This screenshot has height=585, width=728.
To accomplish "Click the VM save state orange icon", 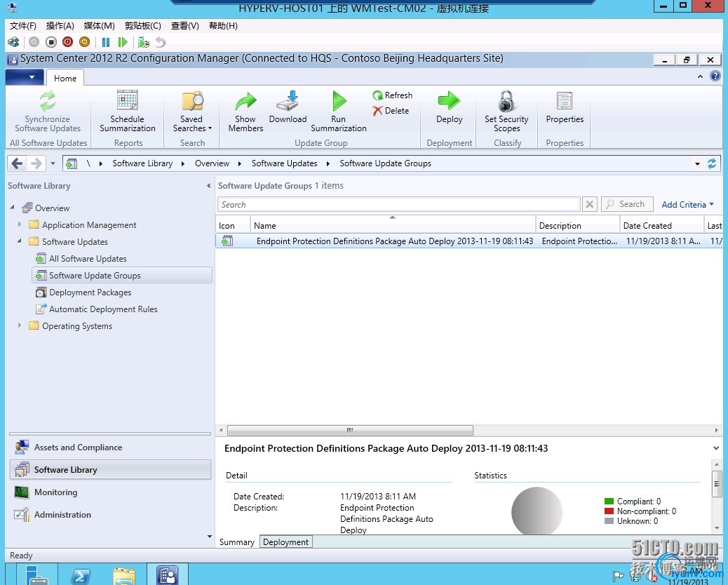I will click(x=84, y=42).
